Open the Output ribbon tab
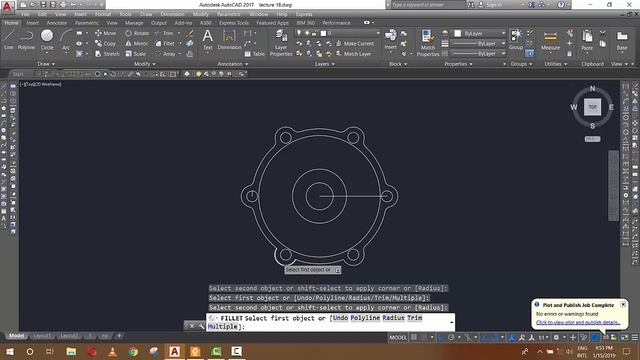Viewport: 640px width, 360px height. click(x=159, y=23)
